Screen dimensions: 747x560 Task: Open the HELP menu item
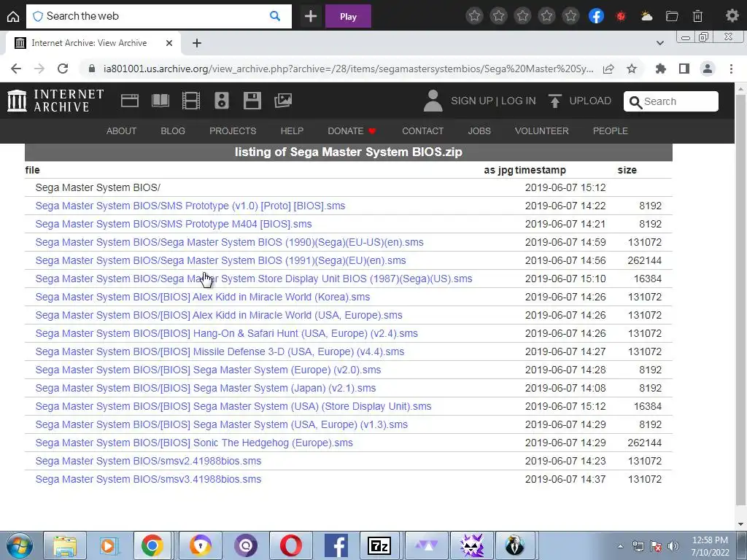pos(292,131)
